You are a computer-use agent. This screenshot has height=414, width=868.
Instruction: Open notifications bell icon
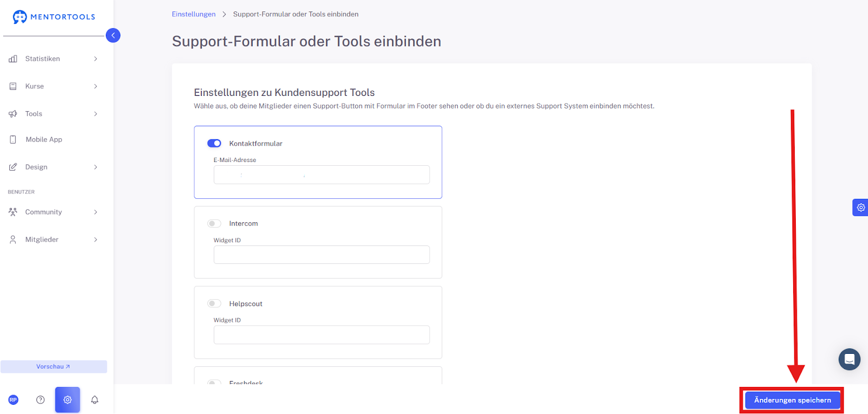[x=94, y=400]
